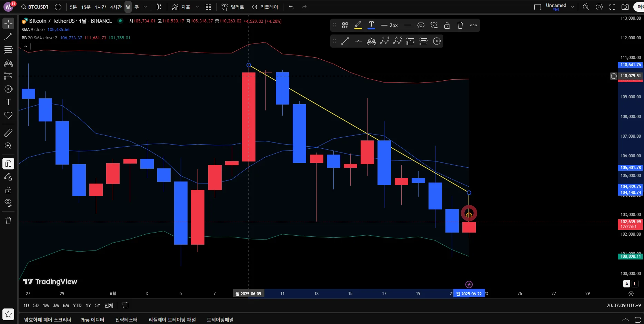Image resolution: width=644 pixels, height=324 pixels.
Task: Take a chart snapshot with the camera icon
Action: click(625, 7)
